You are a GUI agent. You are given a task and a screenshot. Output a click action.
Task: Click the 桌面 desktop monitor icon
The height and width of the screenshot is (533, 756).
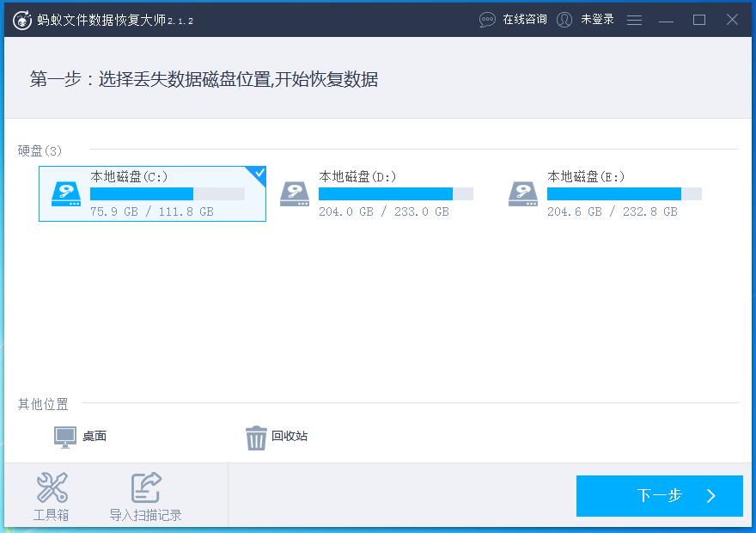[63, 436]
